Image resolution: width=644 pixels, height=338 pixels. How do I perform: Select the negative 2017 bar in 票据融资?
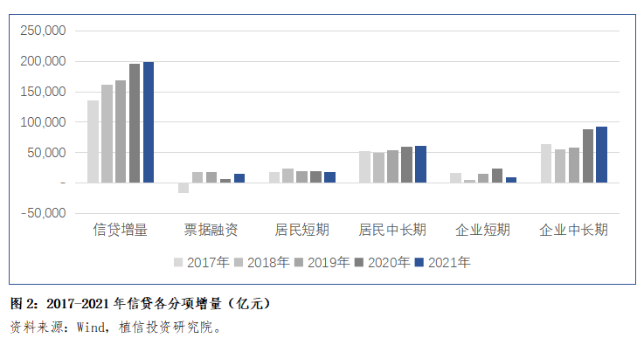(x=184, y=188)
